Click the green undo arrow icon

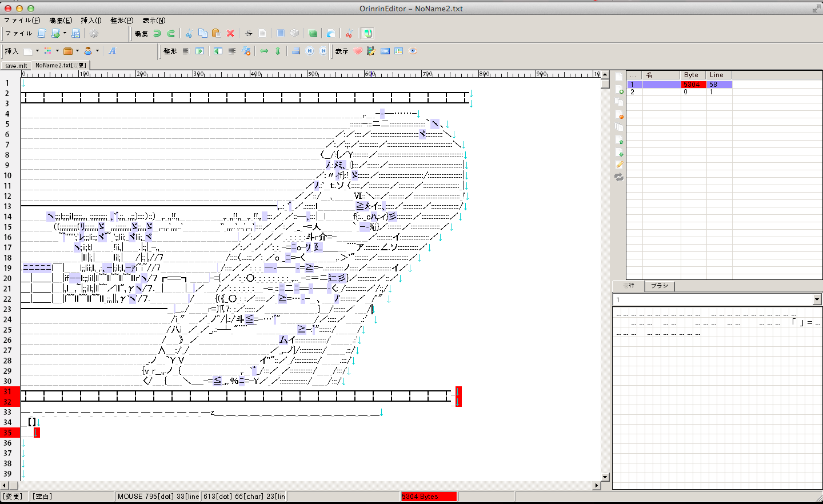(157, 34)
